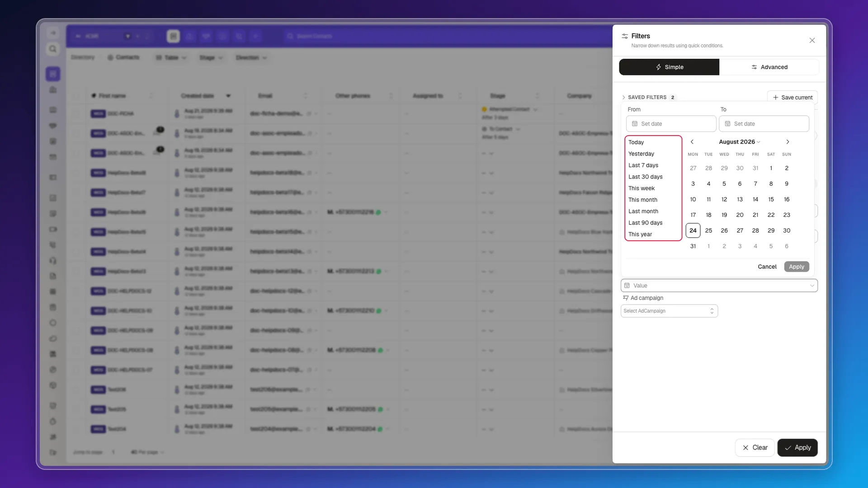Screen dimensions: 868x488
Task: Click the calendar icon in To field
Action: point(727,124)
